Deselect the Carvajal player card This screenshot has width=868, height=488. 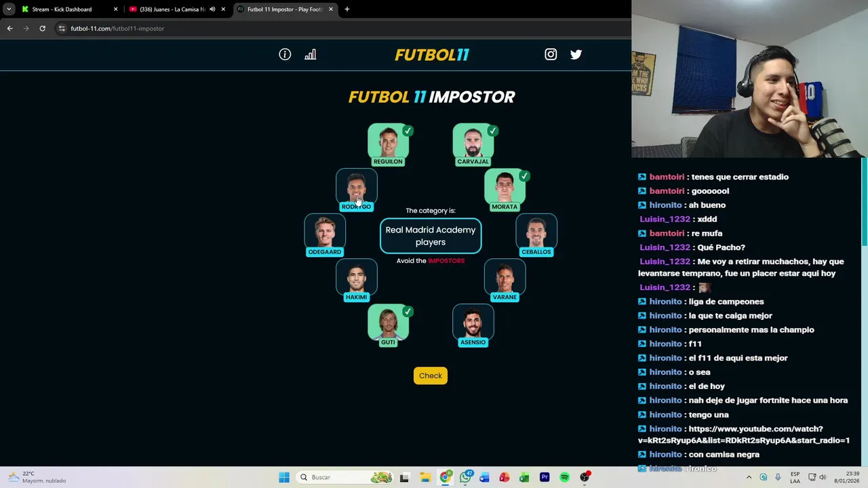[473, 144]
